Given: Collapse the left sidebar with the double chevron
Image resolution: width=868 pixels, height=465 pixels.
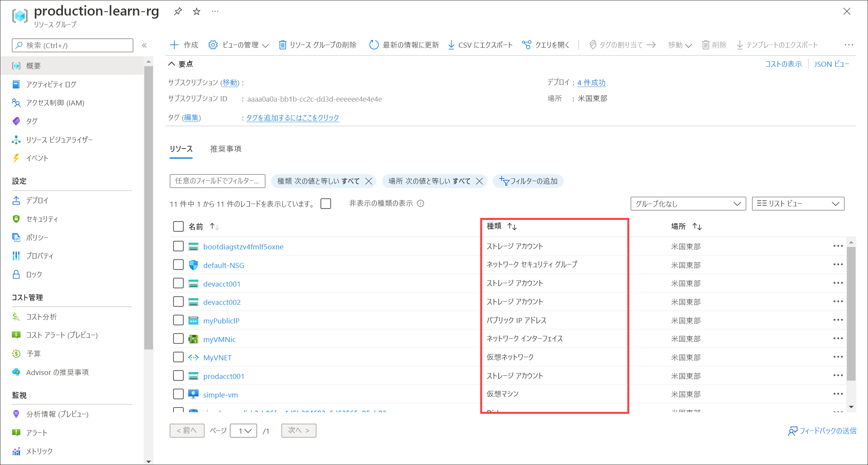Looking at the screenshot, I should point(144,45).
